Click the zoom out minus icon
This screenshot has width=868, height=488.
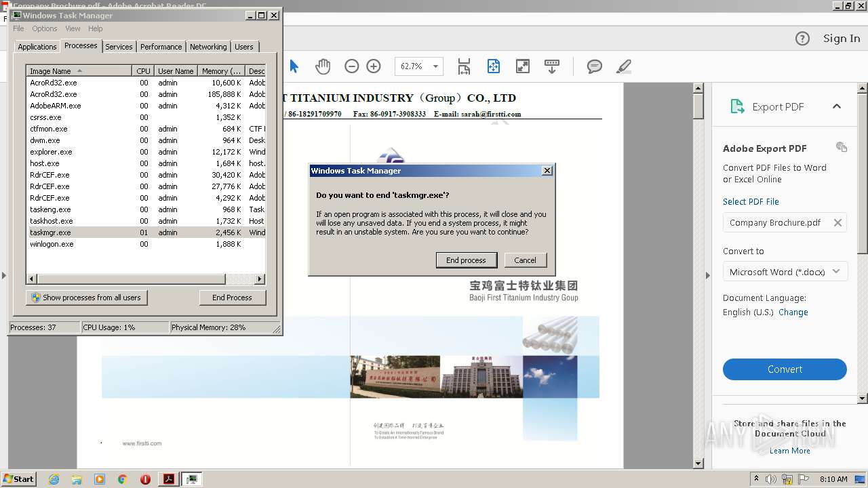[x=351, y=66]
